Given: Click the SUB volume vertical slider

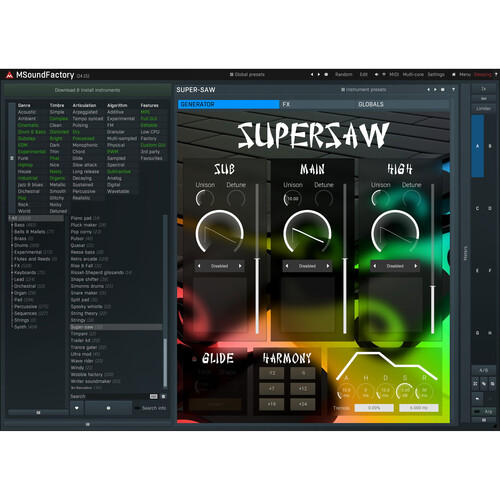Looking at the screenshot, I should [x=257, y=258].
